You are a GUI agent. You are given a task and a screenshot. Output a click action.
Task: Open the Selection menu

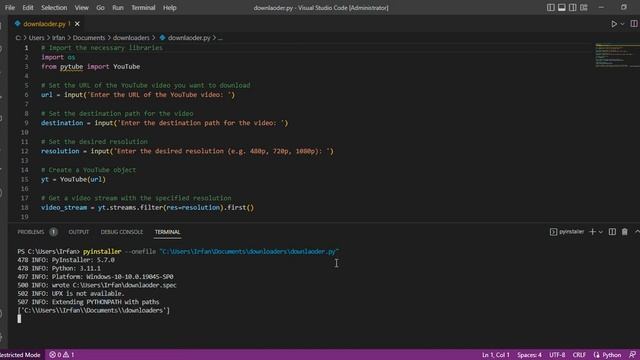click(54, 8)
